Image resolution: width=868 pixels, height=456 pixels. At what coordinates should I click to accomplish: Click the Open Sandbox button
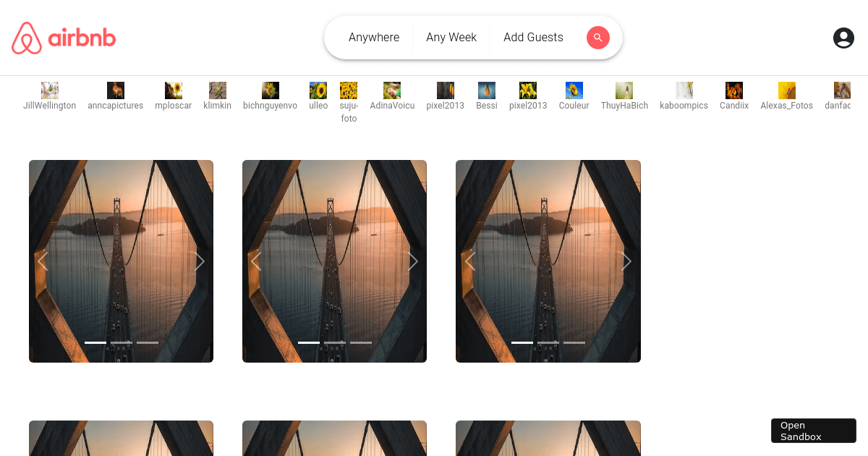tap(813, 431)
